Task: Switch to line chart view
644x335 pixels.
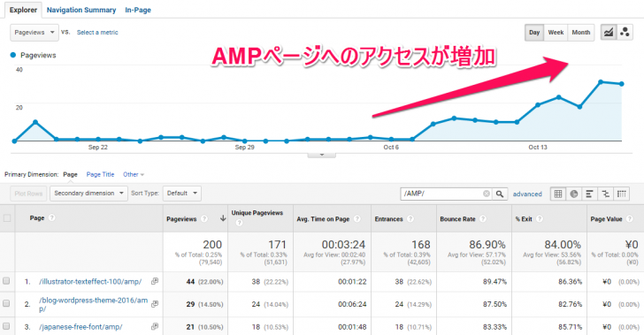Action: coord(609,32)
